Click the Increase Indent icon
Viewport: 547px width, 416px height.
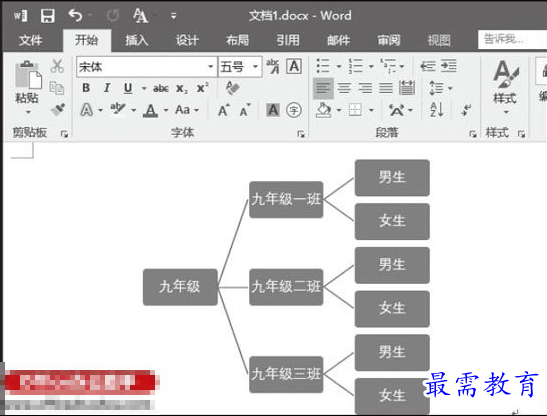[x=449, y=66]
